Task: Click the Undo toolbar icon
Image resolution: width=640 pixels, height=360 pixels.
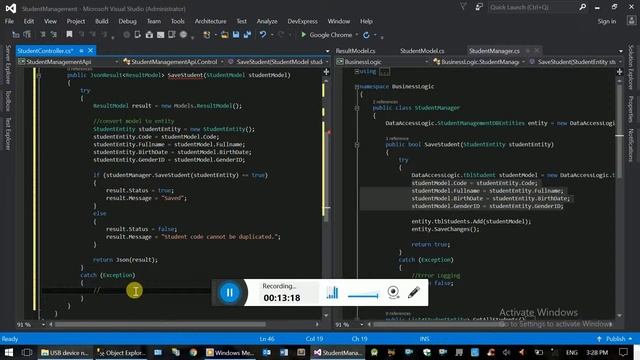Action: 263,35
